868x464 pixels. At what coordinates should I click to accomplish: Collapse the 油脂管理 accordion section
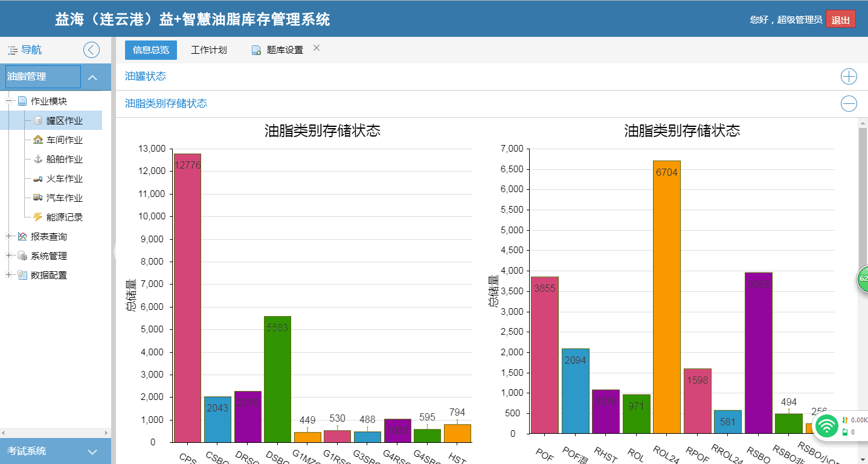92,77
